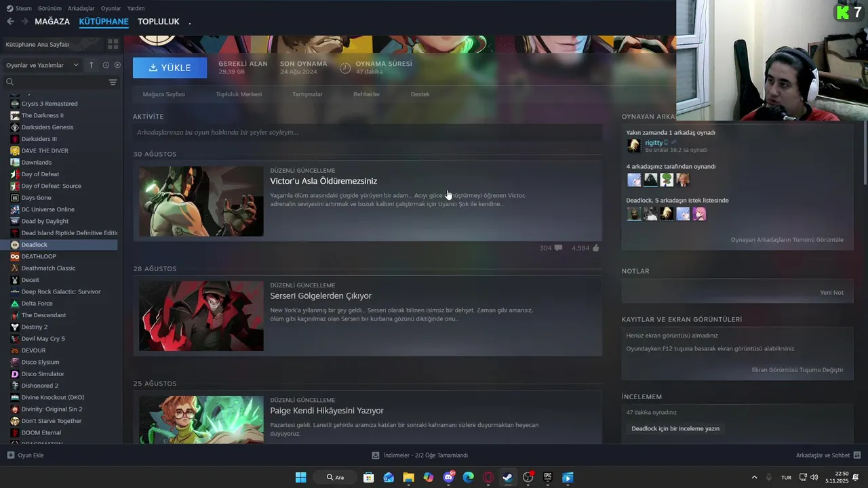The image size is (868, 488).
Task: Open friend rigitty's avatar
Action: coord(634,146)
